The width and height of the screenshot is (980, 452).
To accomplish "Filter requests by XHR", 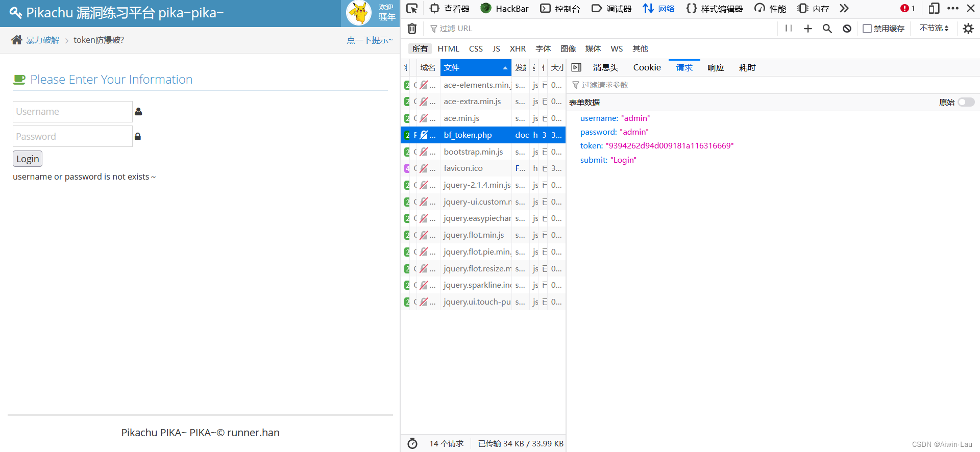I will coord(518,49).
